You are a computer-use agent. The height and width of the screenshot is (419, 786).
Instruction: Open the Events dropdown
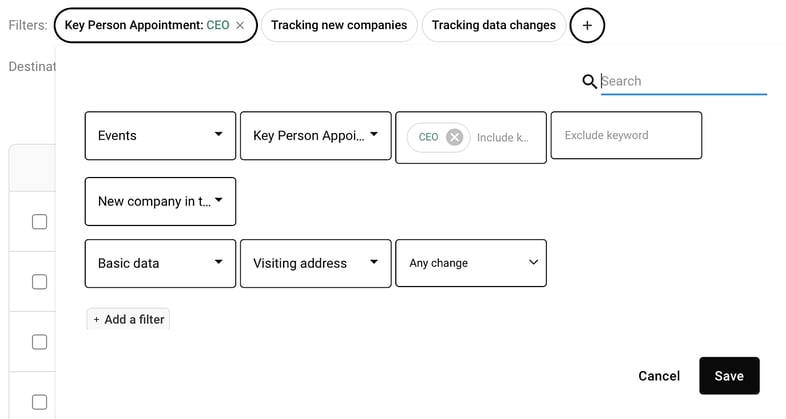click(x=160, y=136)
